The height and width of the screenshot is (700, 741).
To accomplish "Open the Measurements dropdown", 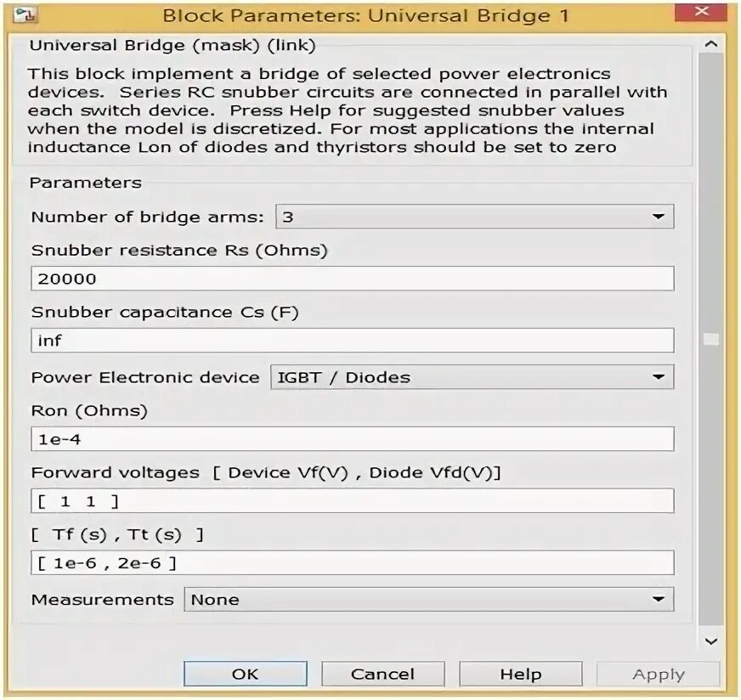I will pyautogui.click(x=428, y=600).
